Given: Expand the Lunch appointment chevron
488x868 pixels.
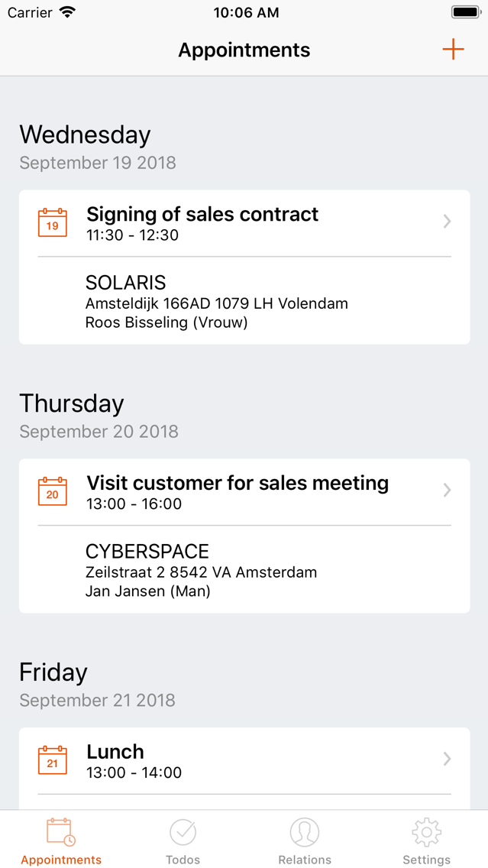Looking at the screenshot, I should click(447, 759).
